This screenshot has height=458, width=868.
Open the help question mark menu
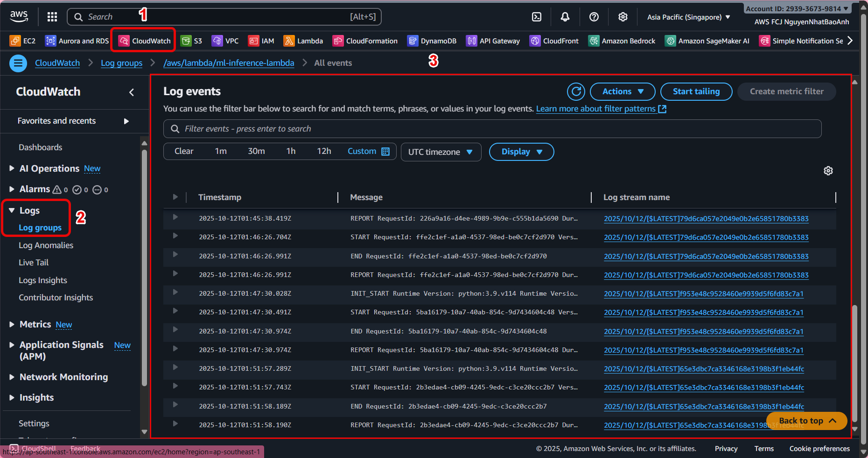(x=594, y=17)
